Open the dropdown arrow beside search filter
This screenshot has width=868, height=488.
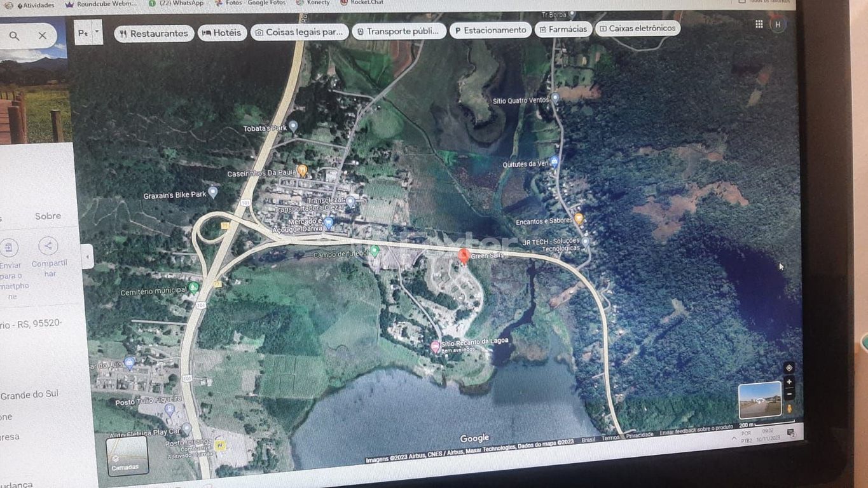97,30
